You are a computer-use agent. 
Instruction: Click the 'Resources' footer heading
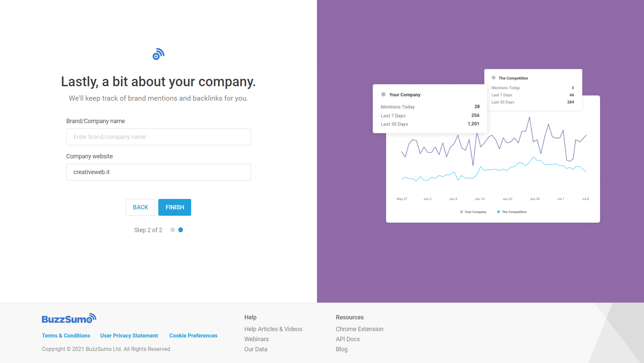350,317
